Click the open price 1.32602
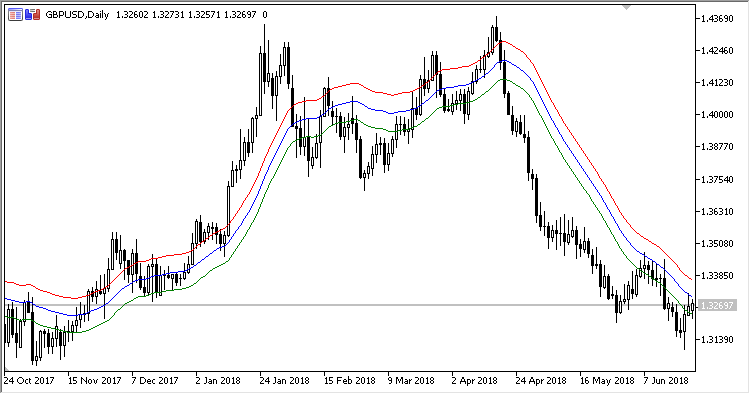The width and height of the screenshot is (750, 394). [x=132, y=15]
